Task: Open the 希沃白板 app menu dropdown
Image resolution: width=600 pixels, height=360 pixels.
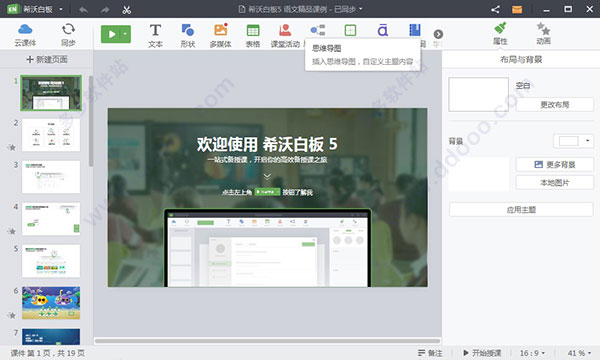Action: point(61,9)
